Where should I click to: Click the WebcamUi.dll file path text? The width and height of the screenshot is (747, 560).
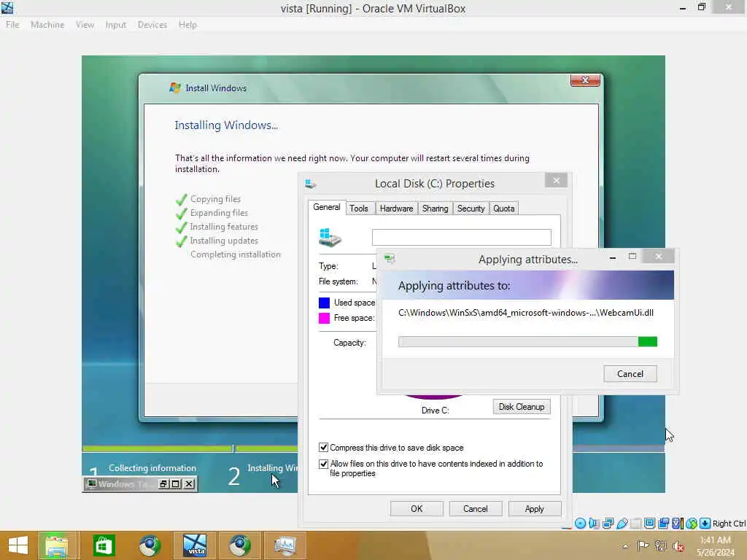click(526, 313)
